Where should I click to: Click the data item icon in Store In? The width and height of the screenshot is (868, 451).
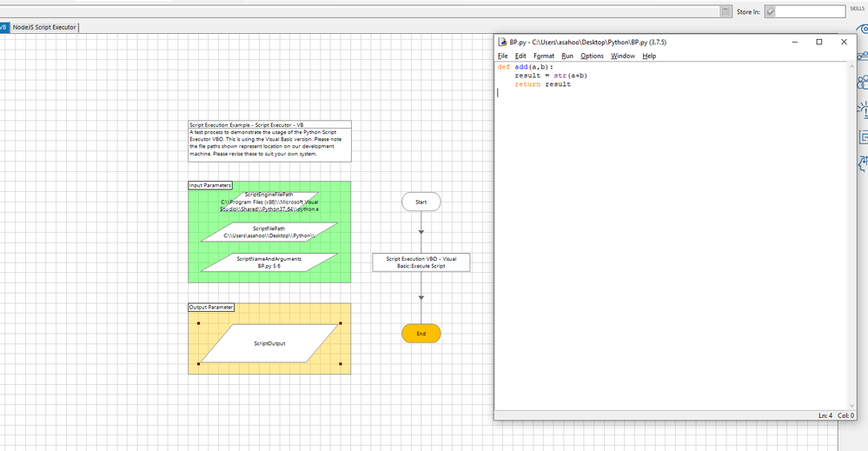[770, 11]
